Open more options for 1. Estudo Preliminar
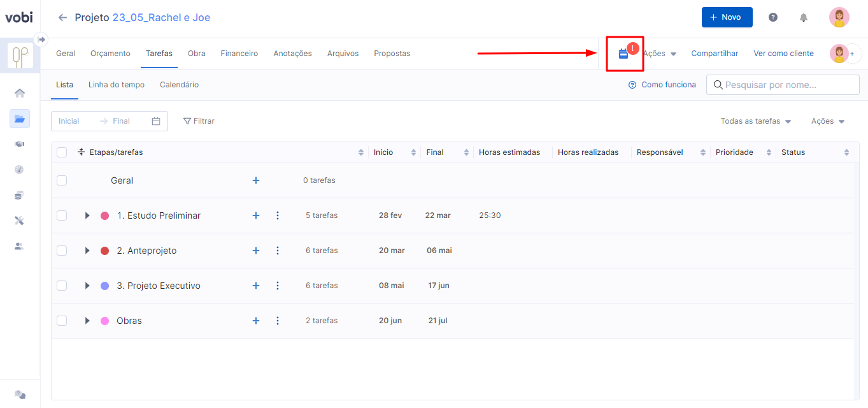 point(278,215)
